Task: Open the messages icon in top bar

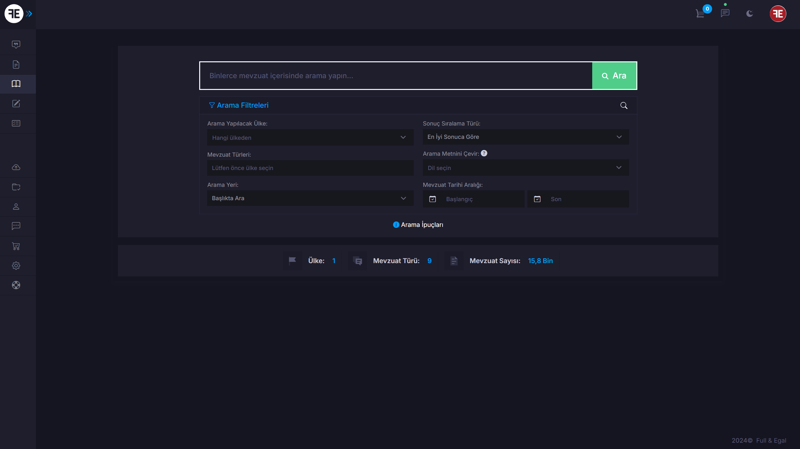Action: tap(725, 14)
